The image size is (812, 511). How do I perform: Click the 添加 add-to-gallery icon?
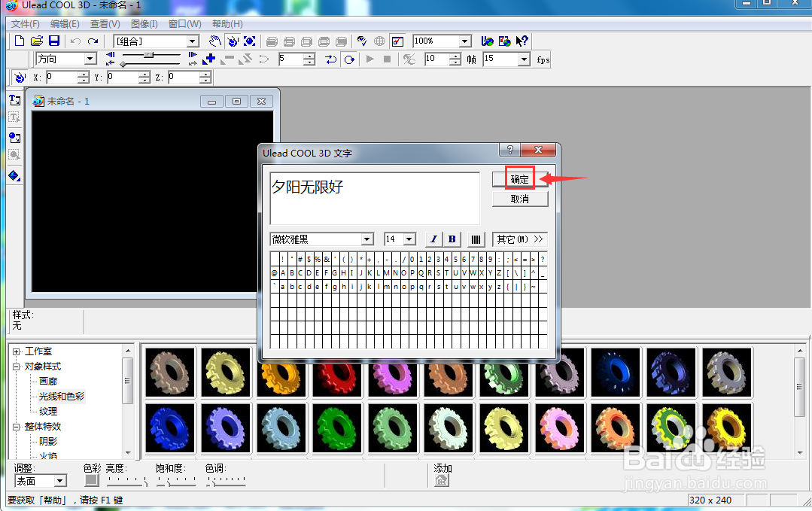[442, 480]
